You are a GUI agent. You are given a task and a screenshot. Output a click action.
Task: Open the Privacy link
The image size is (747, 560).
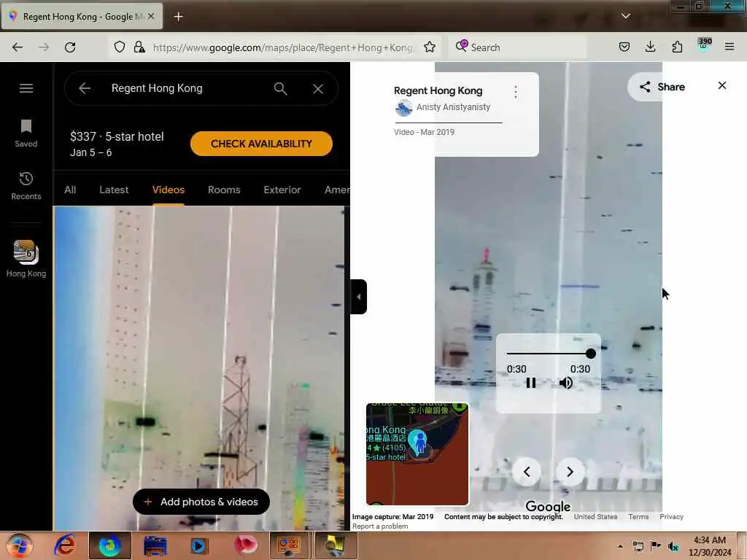(671, 517)
